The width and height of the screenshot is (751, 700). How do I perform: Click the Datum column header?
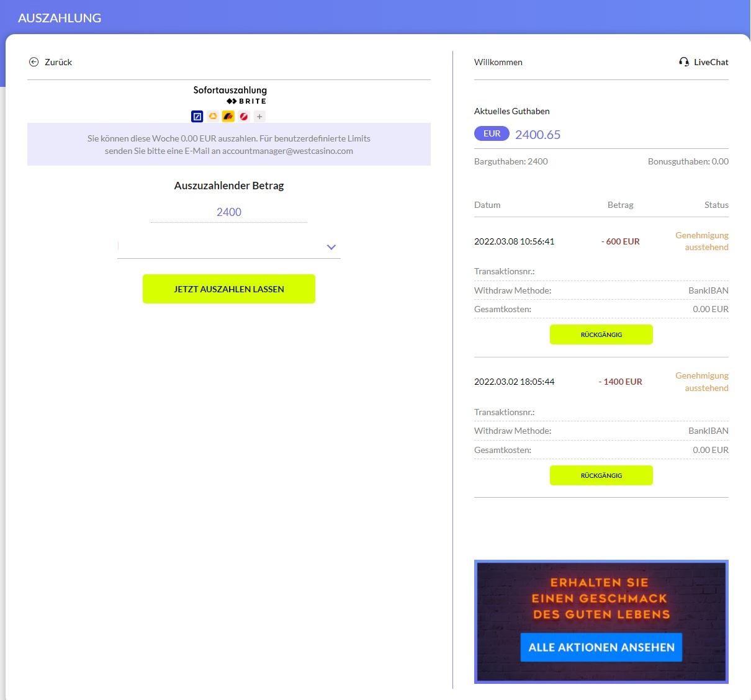(487, 205)
